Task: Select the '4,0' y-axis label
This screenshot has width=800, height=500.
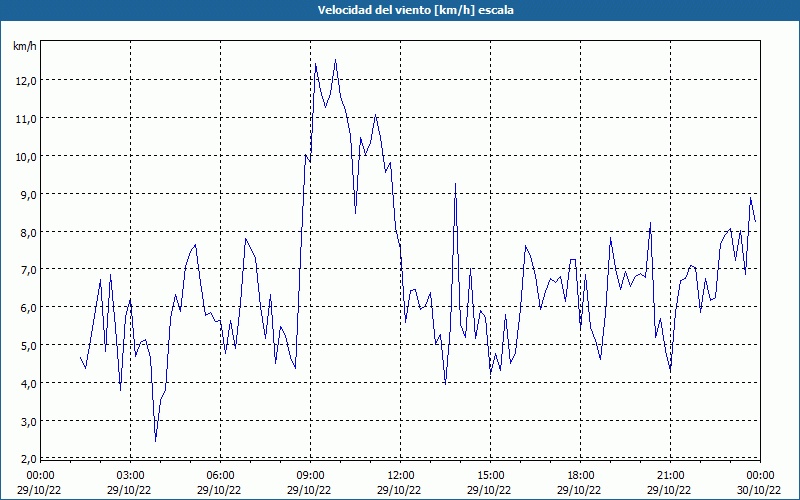Action: (27, 383)
